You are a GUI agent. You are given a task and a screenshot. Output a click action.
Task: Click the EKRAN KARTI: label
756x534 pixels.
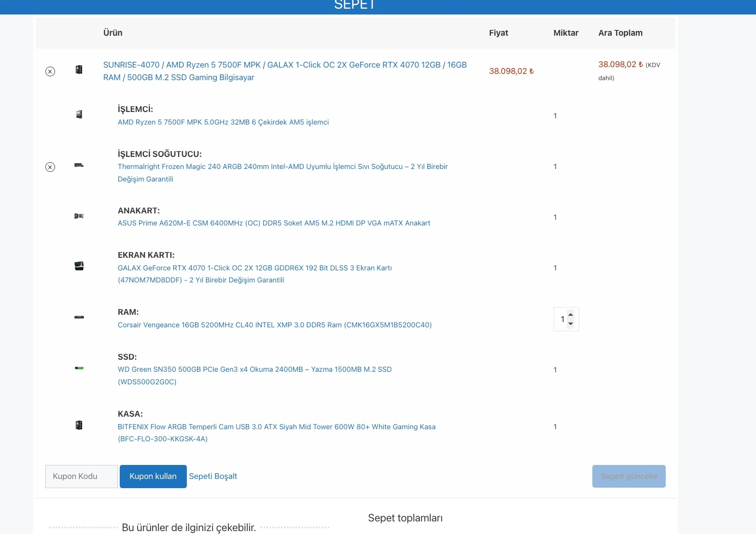[x=146, y=255]
